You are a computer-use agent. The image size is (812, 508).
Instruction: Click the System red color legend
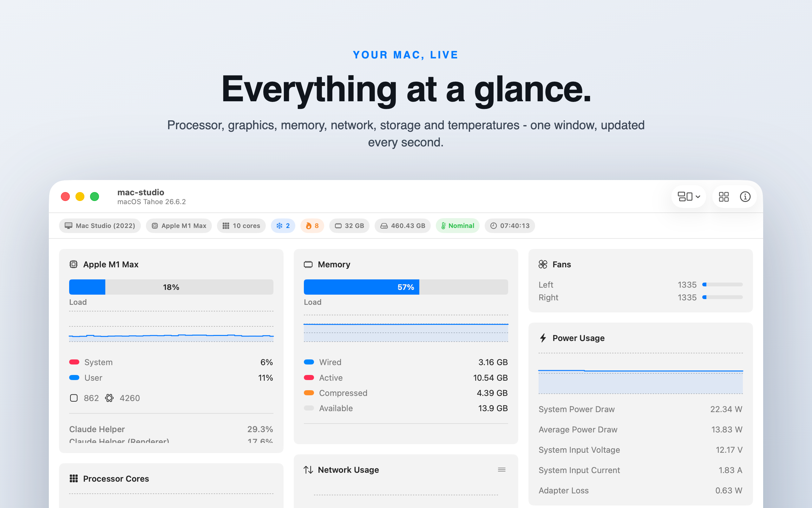(74, 362)
